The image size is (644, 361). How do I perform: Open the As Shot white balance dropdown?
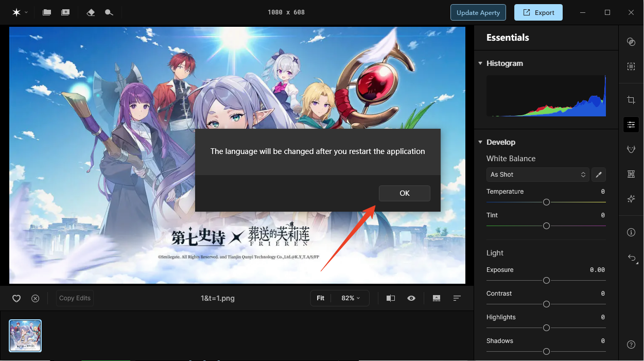(x=537, y=175)
